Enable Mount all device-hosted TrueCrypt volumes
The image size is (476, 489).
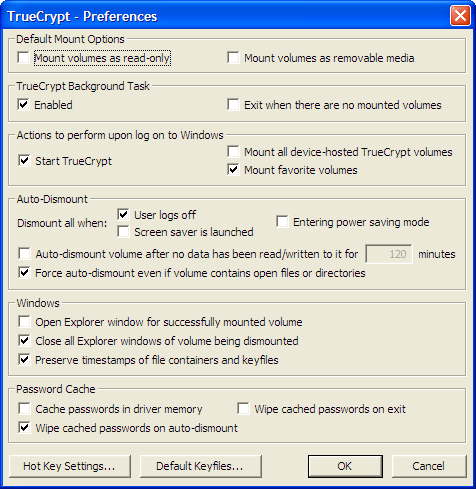pyautogui.click(x=233, y=151)
